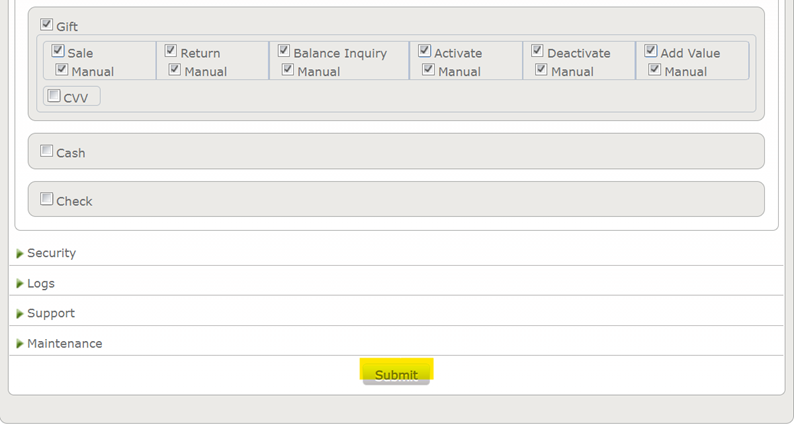Viewport: 794px width, 435px height.
Task: Toggle the Manual checkbox under Add Value
Action: tap(655, 70)
